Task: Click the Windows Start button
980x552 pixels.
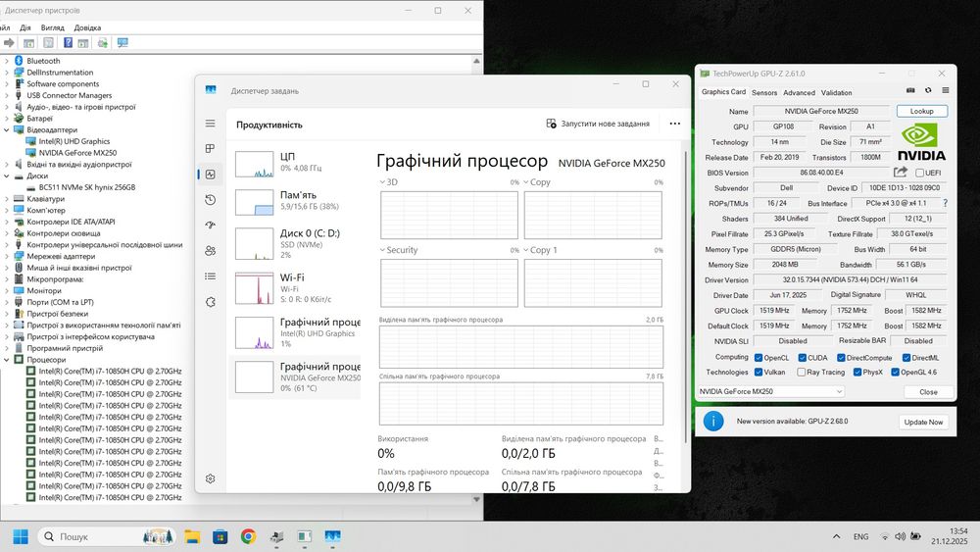Action: tap(21, 536)
